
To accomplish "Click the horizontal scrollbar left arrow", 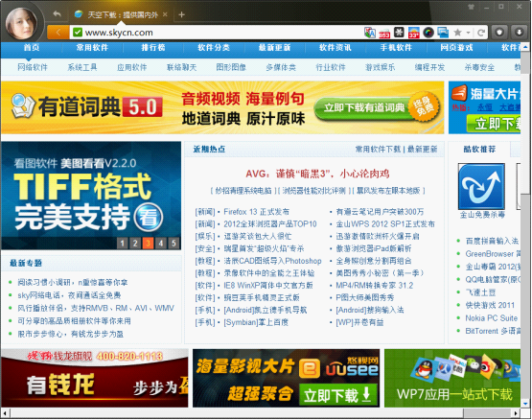I will pyautogui.click(x=5, y=413).
